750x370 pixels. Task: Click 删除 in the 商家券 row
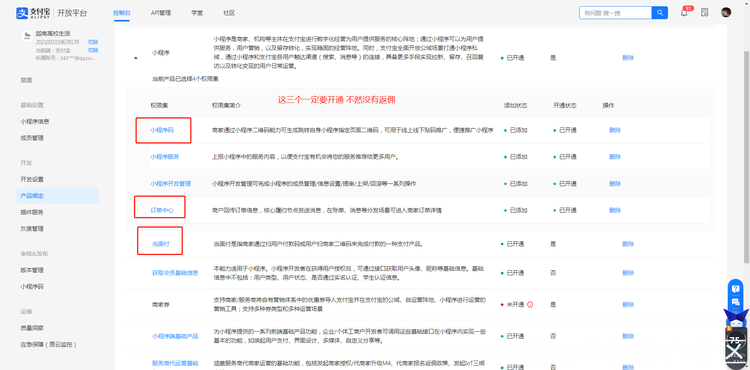(628, 305)
